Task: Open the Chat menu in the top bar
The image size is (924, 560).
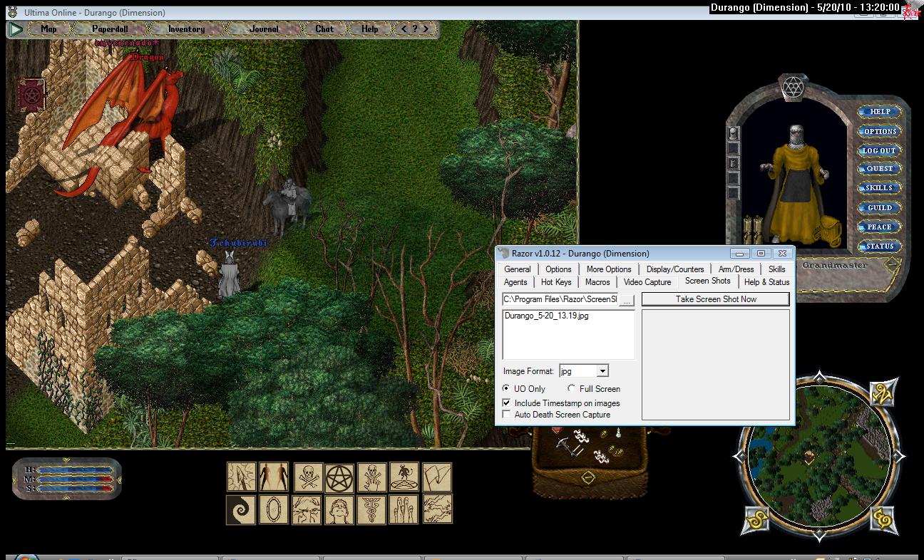Action: pyautogui.click(x=324, y=29)
